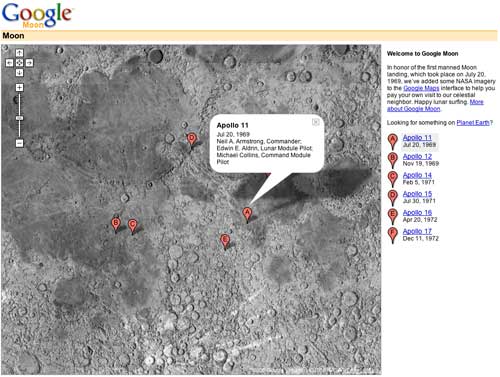Click the zoom slider handle

tap(20, 118)
